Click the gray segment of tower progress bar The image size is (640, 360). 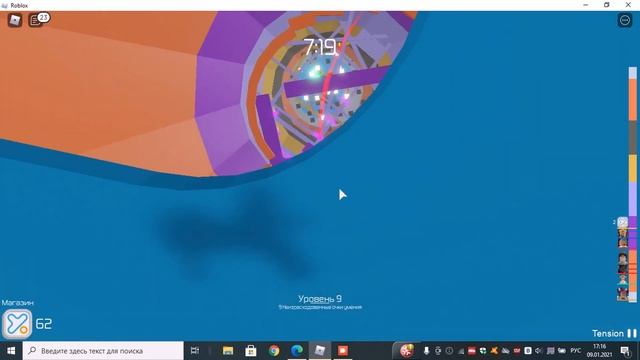click(x=633, y=138)
